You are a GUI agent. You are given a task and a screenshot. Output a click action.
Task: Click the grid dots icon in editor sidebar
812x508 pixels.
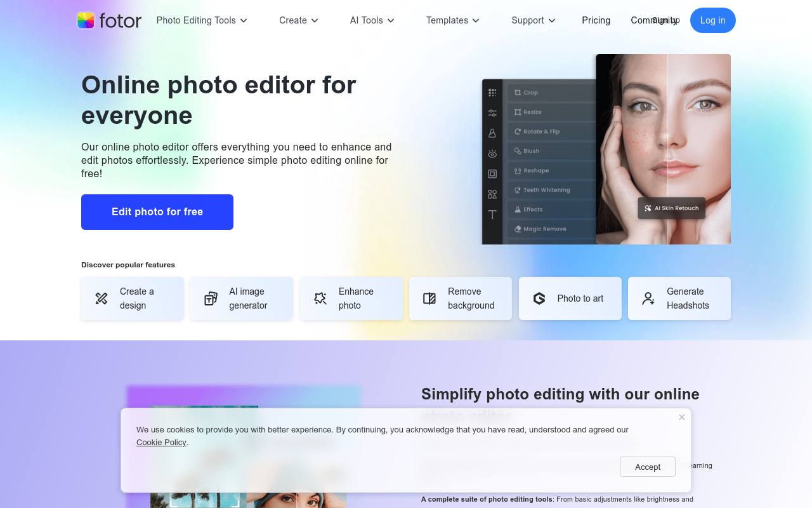tap(492, 93)
